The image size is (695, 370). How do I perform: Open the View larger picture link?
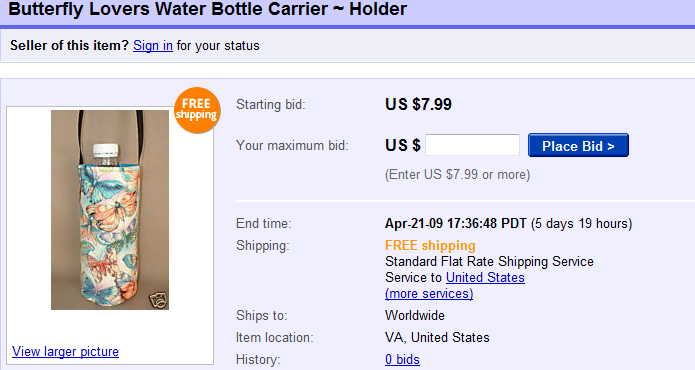[x=65, y=351]
